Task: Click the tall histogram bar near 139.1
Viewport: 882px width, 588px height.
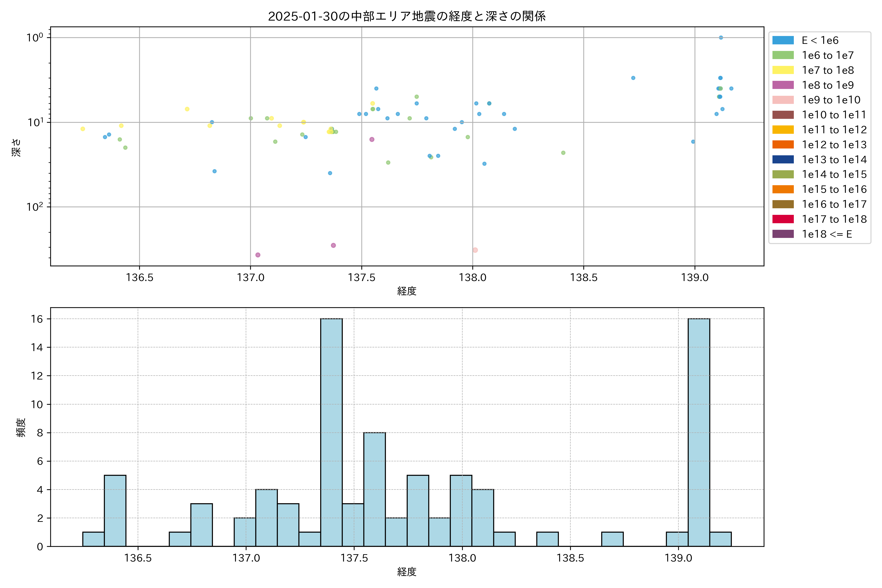Action: pos(699,432)
